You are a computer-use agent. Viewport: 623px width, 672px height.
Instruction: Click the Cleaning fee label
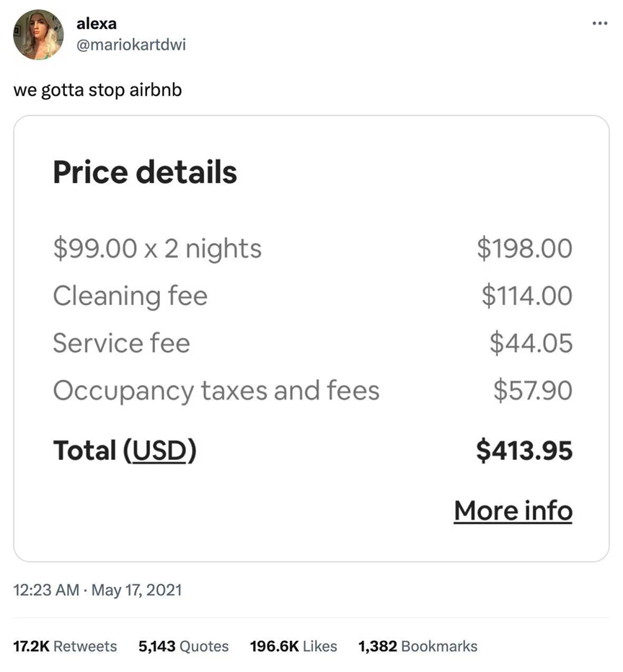pyautogui.click(x=130, y=296)
